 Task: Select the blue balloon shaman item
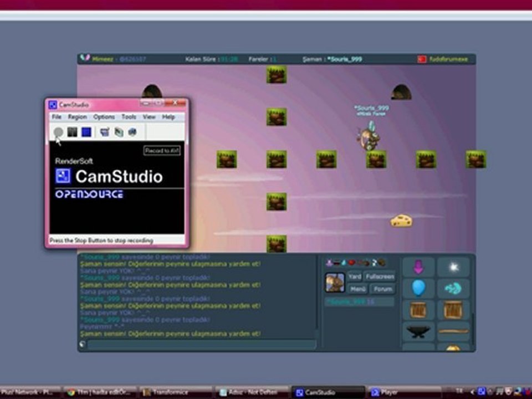[x=418, y=288]
